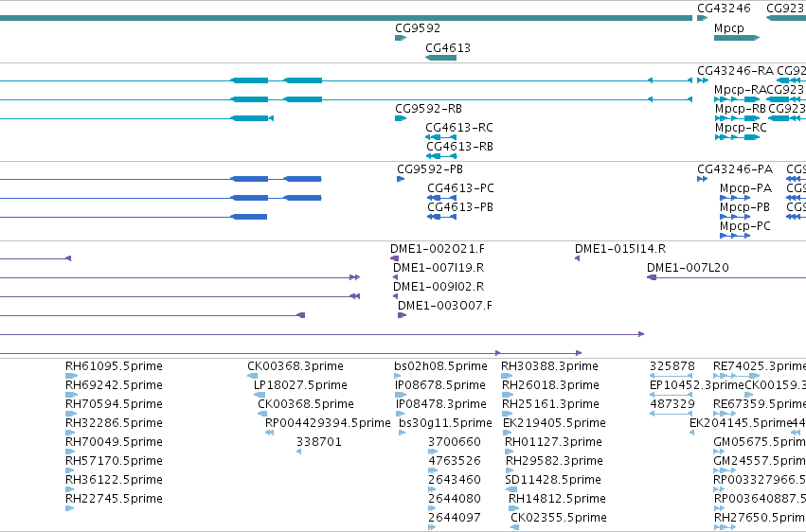Select transcript Mpcp-RB
The height and width of the screenshot is (532, 806).
tap(740, 108)
